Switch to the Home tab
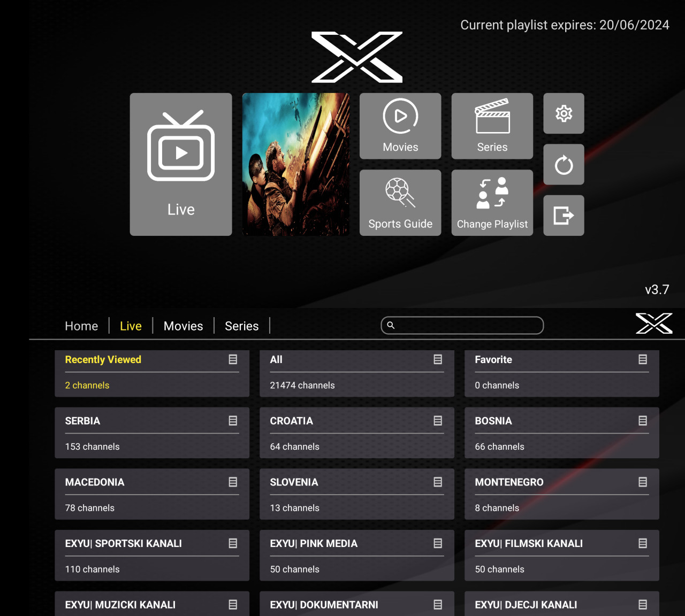The width and height of the screenshot is (685, 616). (x=81, y=326)
